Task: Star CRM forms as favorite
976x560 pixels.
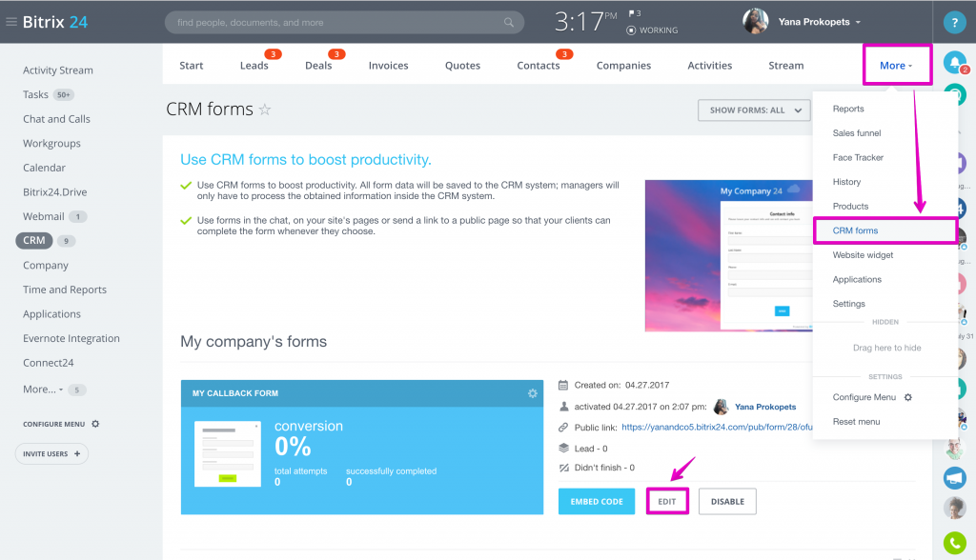Action: tap(265, 110)
